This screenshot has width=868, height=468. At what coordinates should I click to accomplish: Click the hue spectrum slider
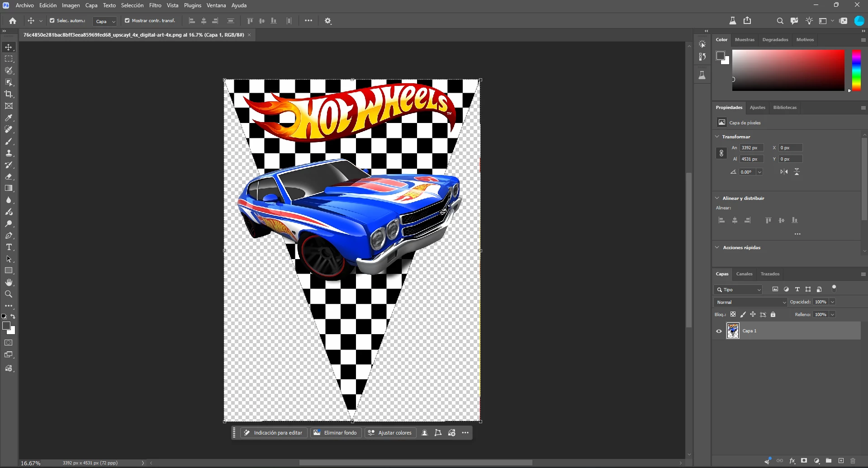[x=856, y=70]
